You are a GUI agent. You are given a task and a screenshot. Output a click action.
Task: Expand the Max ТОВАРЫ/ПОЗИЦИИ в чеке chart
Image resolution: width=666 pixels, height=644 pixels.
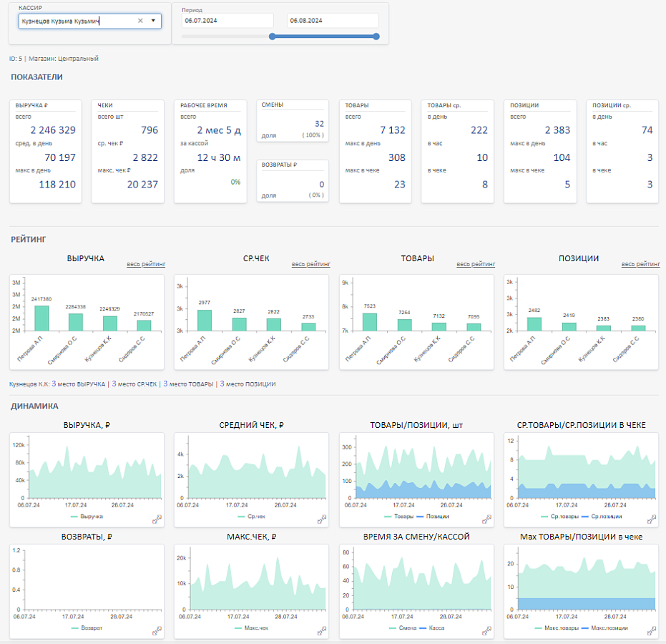[651, 631]
